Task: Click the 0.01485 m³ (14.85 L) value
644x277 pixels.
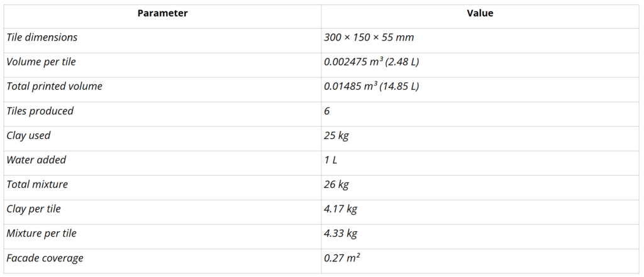Action: point(371,86)
